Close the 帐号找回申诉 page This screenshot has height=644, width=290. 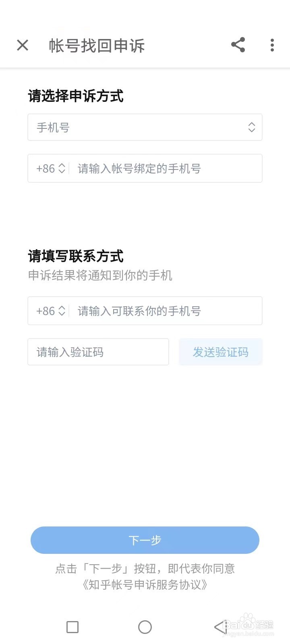click(x=23, y=45)
